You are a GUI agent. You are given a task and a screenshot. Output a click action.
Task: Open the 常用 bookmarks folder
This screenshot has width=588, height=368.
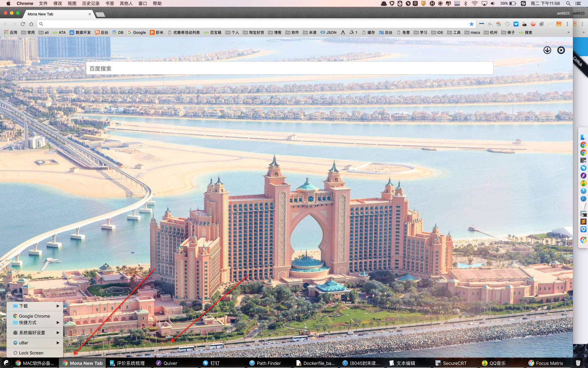tap(28, 33)
